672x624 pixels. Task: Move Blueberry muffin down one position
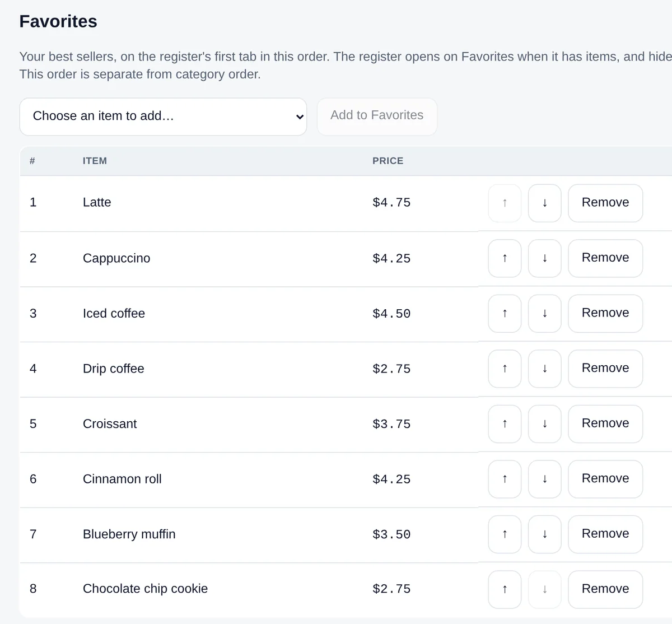click(545, 534)
